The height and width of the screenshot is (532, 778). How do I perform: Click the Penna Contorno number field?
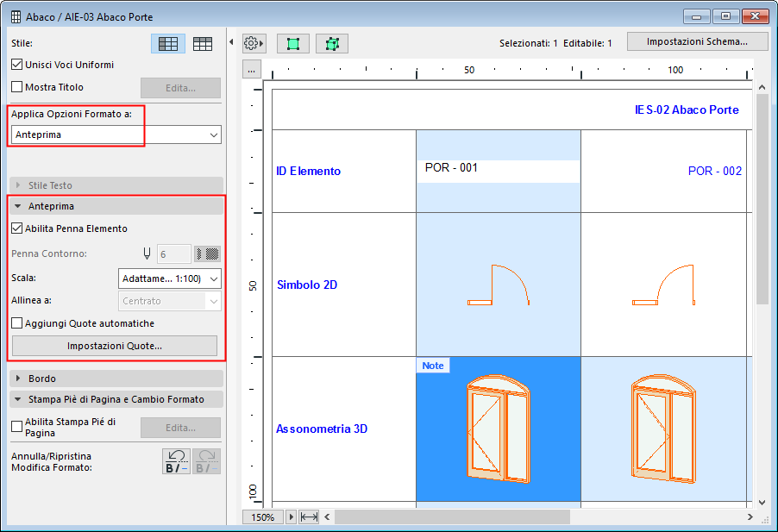coord(173,253)
